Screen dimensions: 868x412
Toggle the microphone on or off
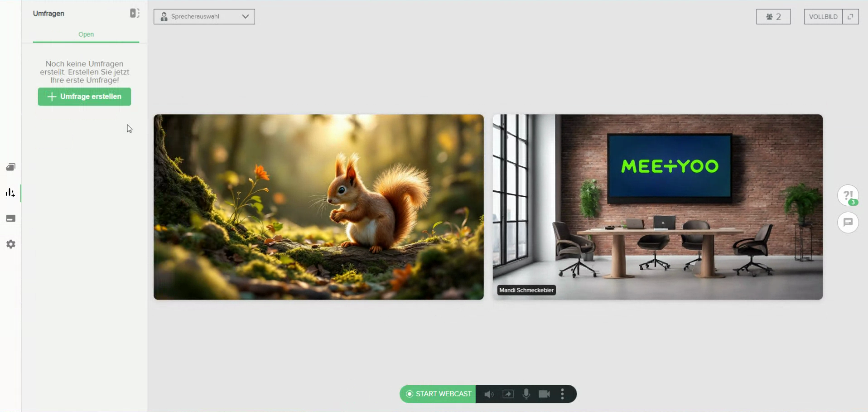coord(526,394)
